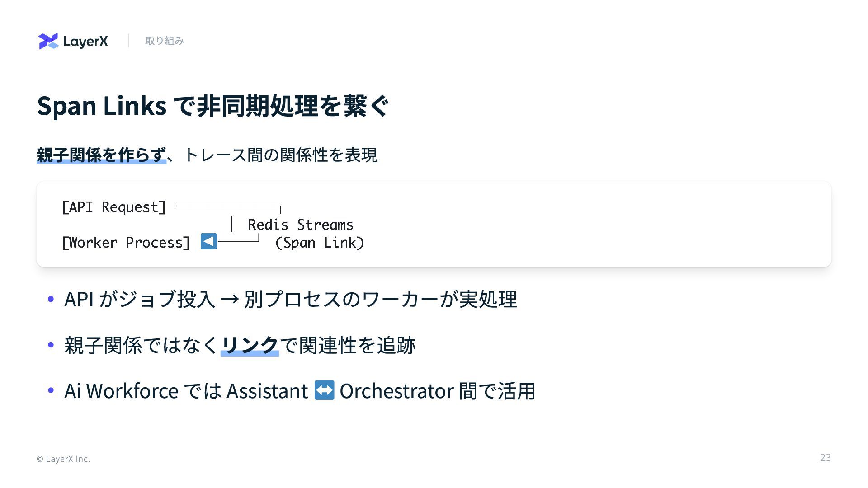Click the highlighted リンク word

(x=250, y=345)
